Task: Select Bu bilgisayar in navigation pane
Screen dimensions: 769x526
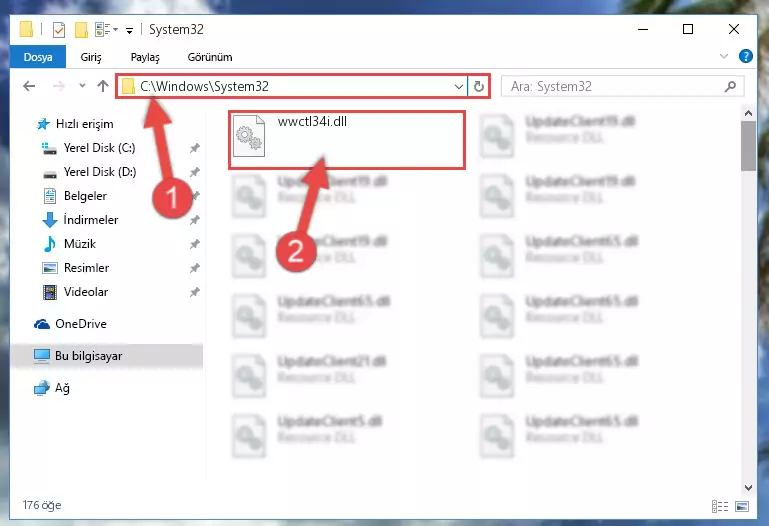Action: [89, 356]
